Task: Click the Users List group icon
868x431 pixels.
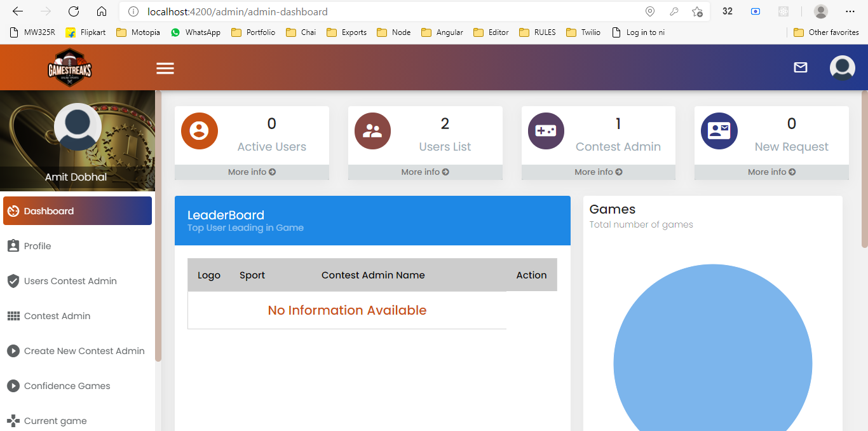Action: coord(372,131)
